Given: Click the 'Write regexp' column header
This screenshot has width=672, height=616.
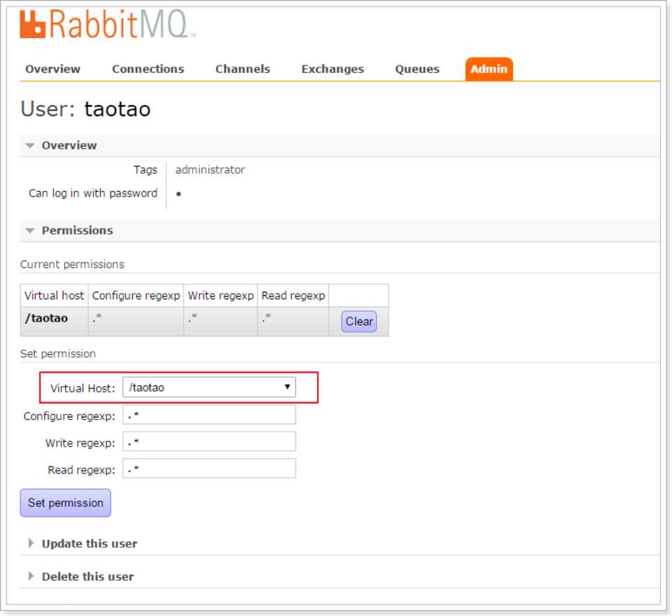Looking at the screenshot, I should tap(221, 296).
